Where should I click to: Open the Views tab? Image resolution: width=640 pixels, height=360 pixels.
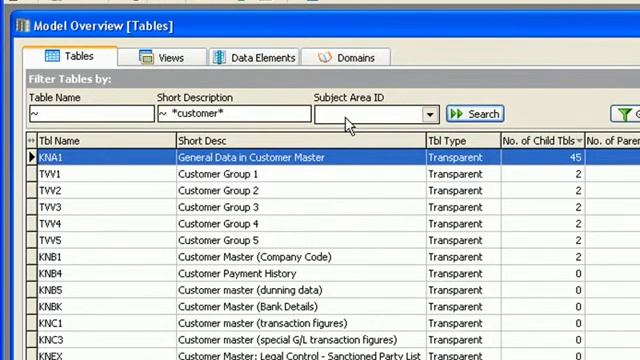[x=162, y=58]
